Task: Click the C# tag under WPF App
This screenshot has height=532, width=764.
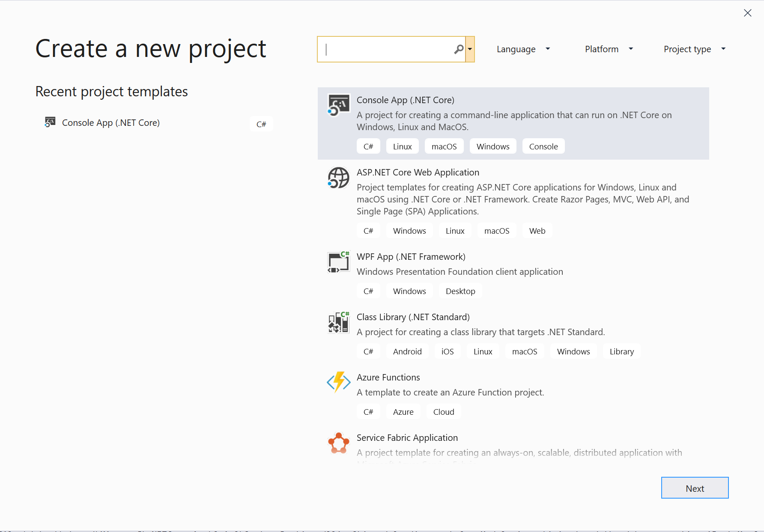Action: (x=368, y=291)
